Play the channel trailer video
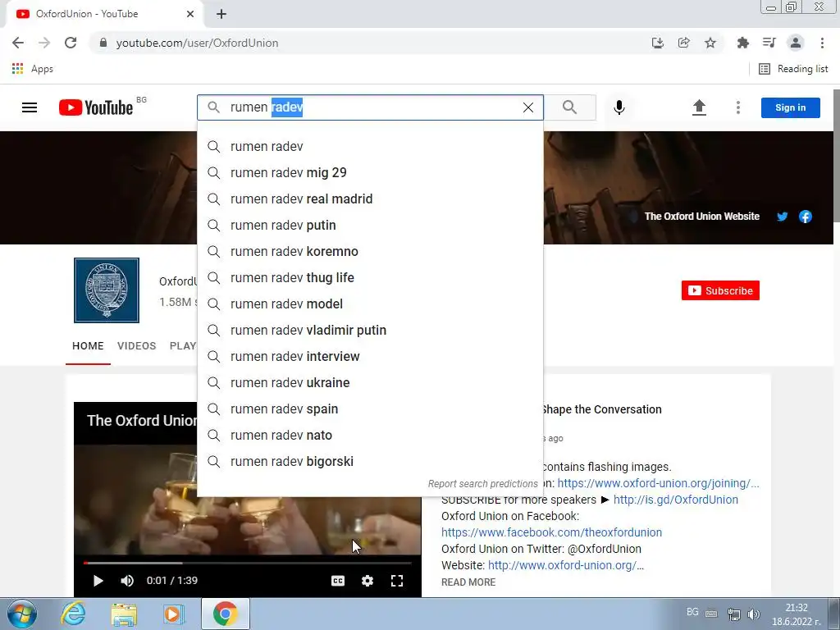Screen dimensions: 840x630 pyautogui.click(x=98, y=581)
